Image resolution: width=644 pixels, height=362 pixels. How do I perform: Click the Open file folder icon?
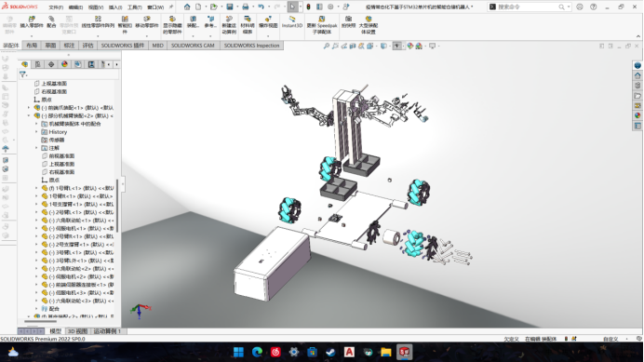pyautogui.click(x=213, y=7)
